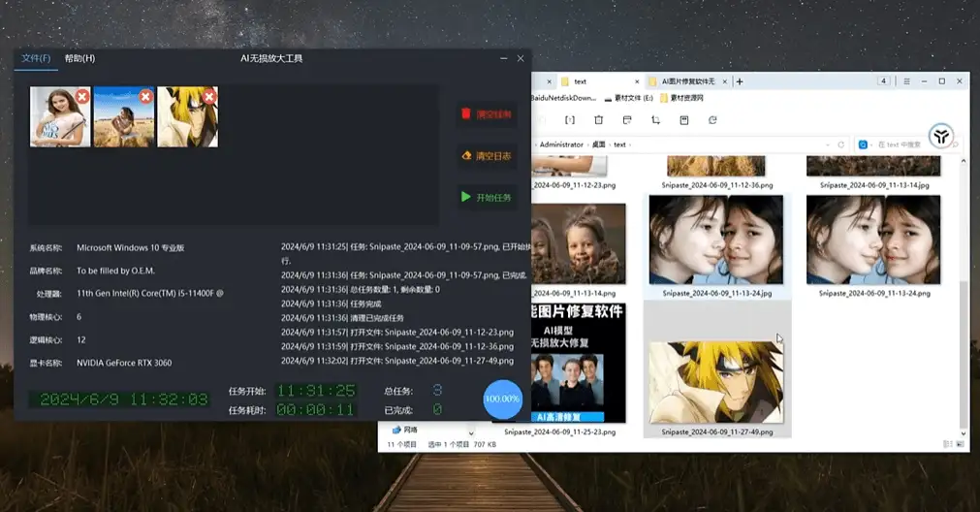Viewport: 980px width, 512px height.
Task: Open the 文件(F) menu
Action: coord(36,59)
